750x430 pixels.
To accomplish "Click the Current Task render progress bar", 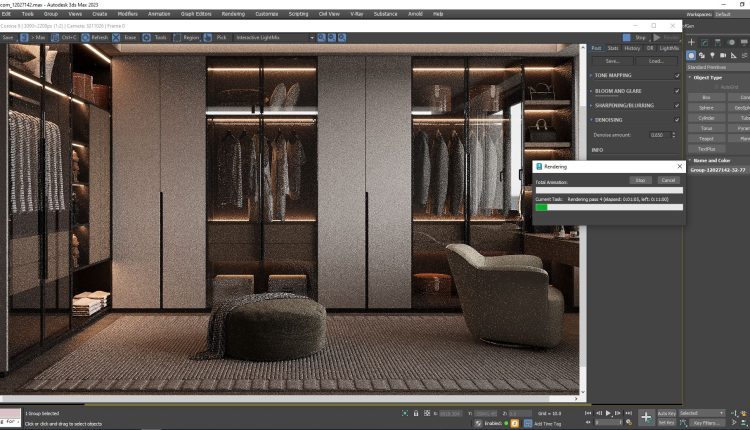I will click(609, 207).
